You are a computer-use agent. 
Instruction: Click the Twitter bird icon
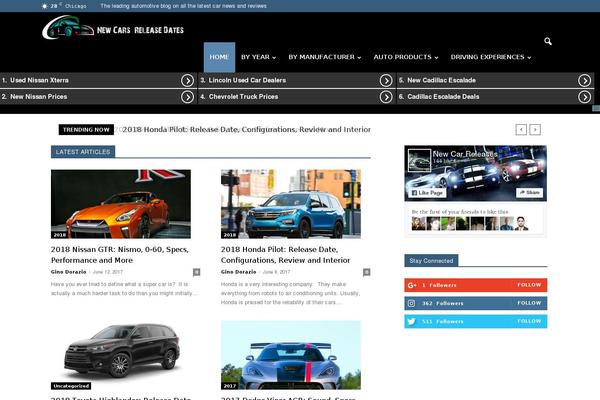tap(411, 322)
